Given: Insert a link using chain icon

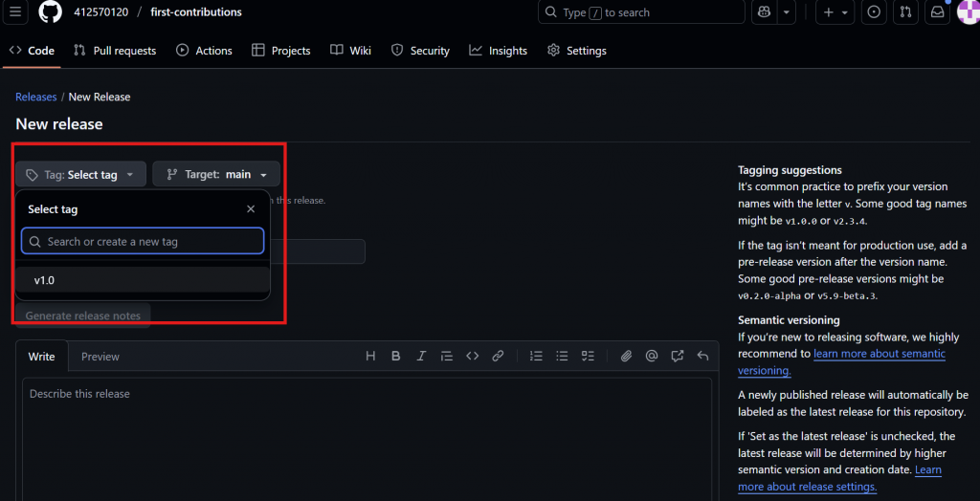Looking at the screenshot, I should pyautogui.click(x=498, y=356).
